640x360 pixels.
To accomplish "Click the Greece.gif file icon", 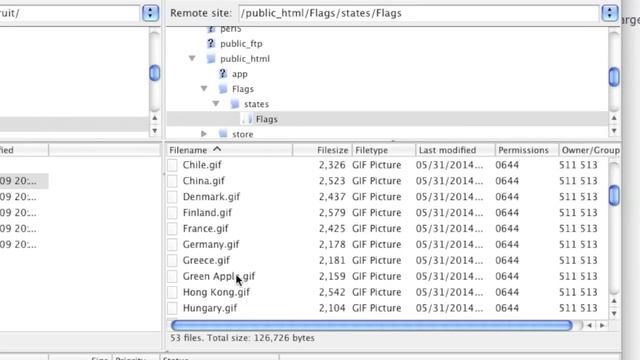I will pyautogui.click(x=172, y=260).
